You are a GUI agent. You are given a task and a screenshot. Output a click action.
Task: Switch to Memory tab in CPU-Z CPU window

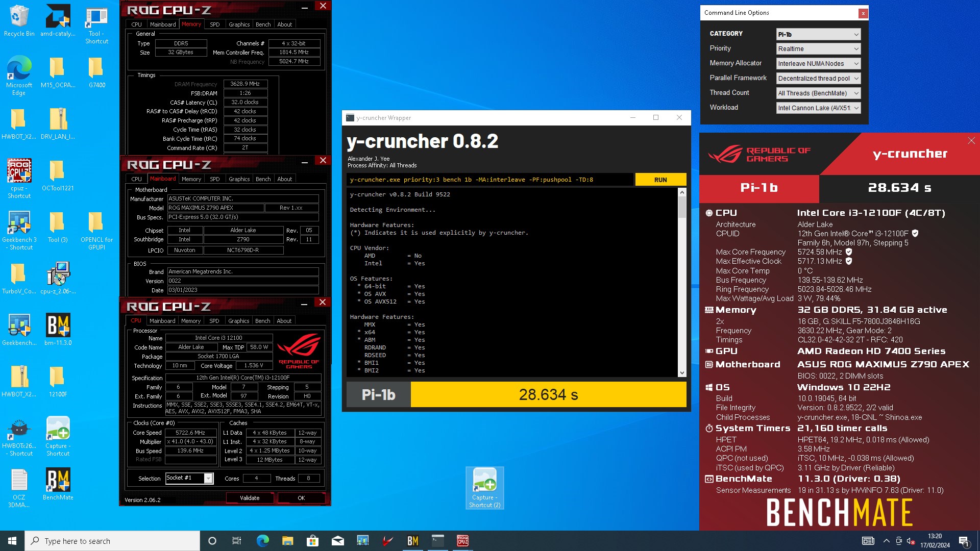191,321
